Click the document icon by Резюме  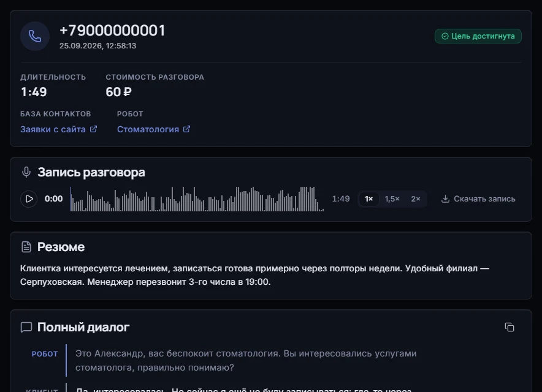(x=26, y=247)
